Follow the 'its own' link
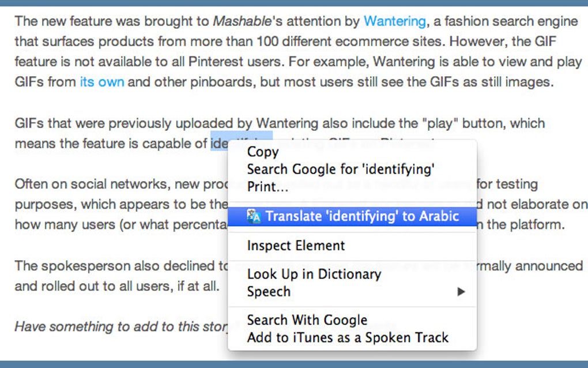The height and width of the screenshot is (368, 588). click(x=102, y=82)
